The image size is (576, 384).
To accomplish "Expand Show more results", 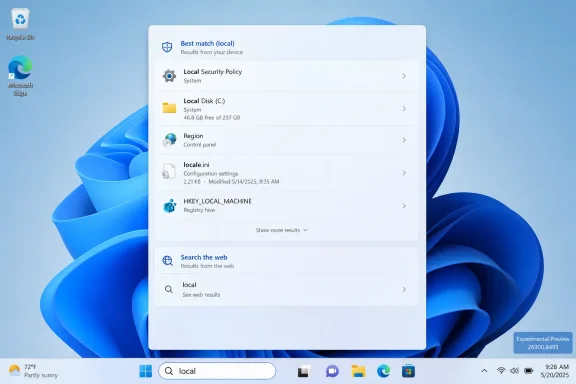I will (x=282, y=230).
